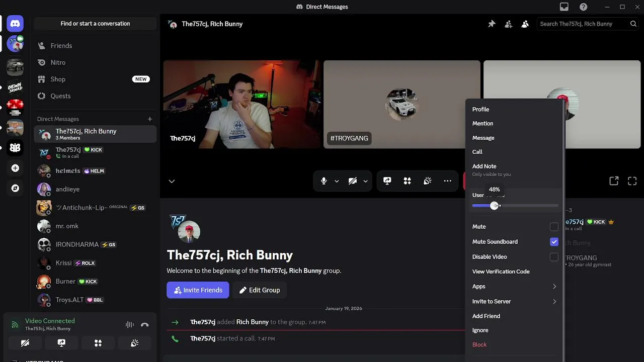The image size is (644, 362).
Task: Select Profile in the context menu
Action: 514,109
